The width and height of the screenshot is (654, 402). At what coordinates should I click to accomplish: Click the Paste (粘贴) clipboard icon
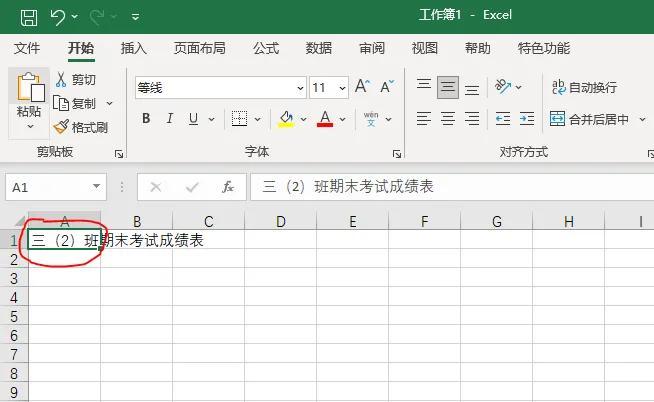coord(30,90)
